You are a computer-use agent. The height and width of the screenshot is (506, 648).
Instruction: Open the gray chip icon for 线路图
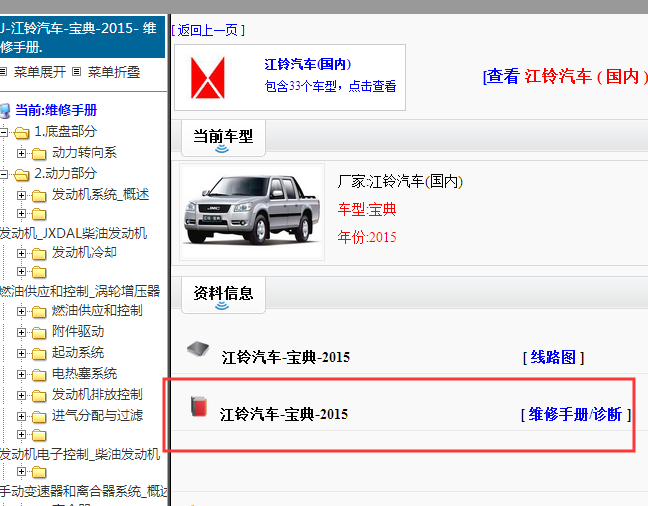[x=198, y=349]
